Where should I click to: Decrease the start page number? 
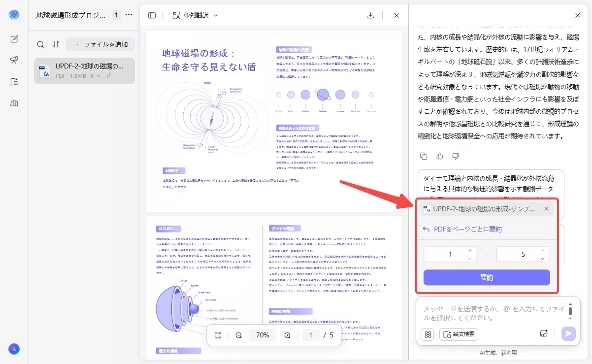(x=470, y=258)
